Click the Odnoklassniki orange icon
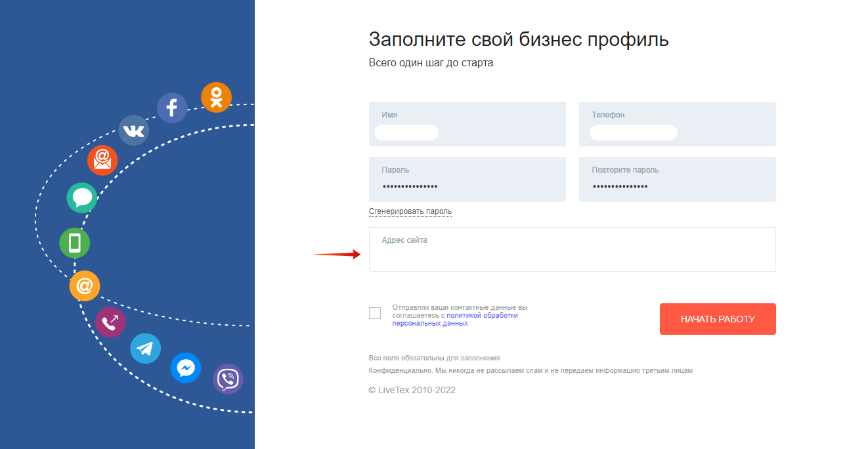Screen dimensions: 868x449 (216, 97)
